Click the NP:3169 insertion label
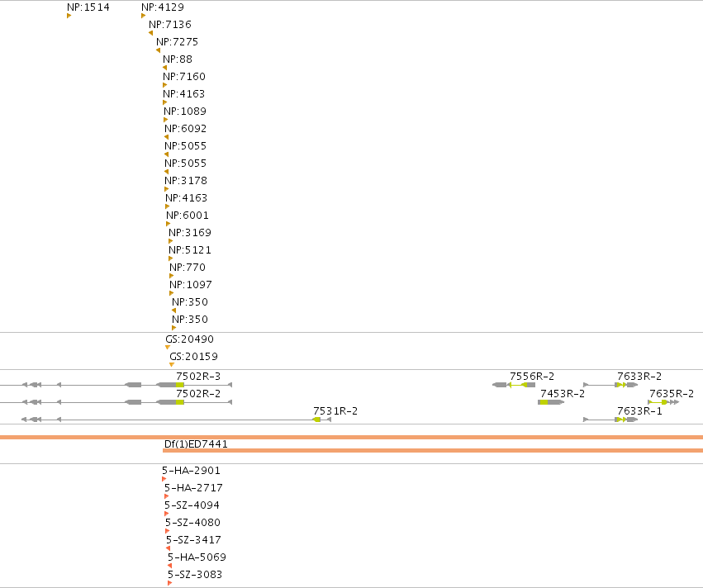 pyautogui.click(x=190, y=233)
